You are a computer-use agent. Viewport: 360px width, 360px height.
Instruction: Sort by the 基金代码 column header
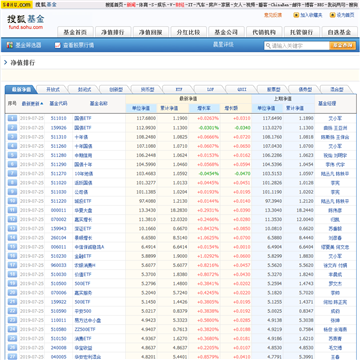pos(58,103)
